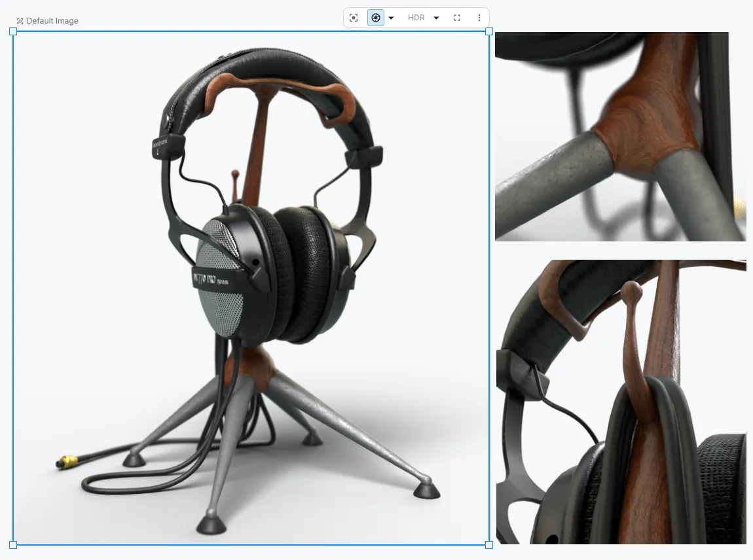Click the HDR label to change lighting
753x560 pixels.
(416, 18)
